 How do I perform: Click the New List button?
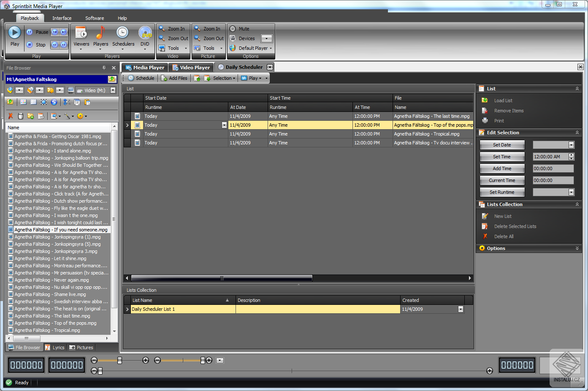(502, 216)
